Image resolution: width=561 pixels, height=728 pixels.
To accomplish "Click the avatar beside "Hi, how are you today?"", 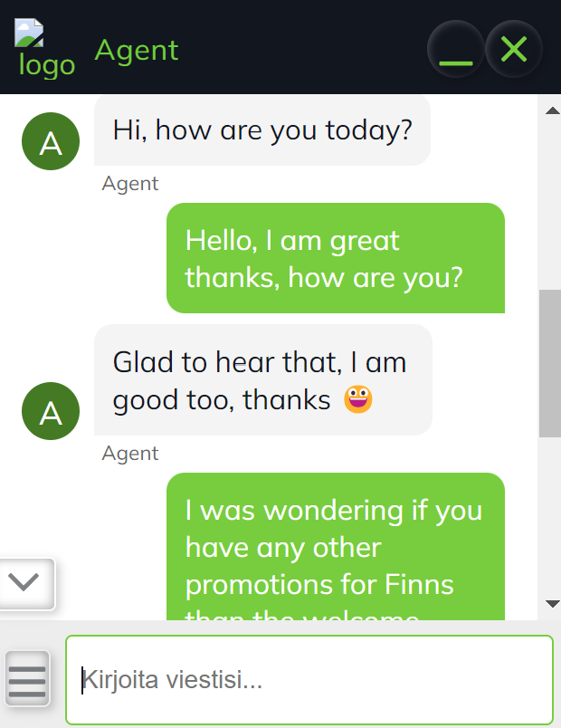I will tap(51, 143).
